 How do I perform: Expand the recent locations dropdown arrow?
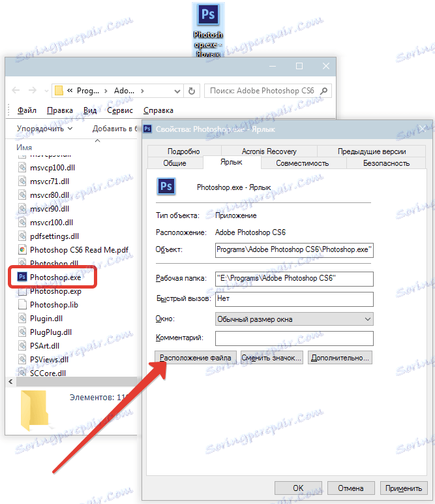tap(46, 91)
